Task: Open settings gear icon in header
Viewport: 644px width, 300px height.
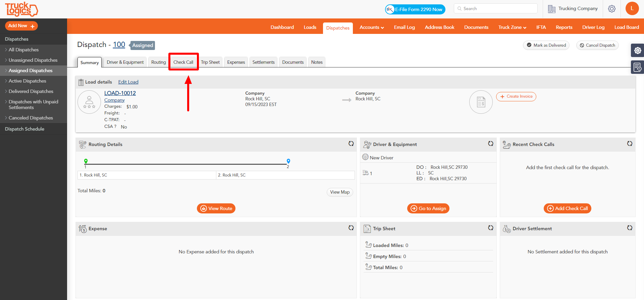Action: pyautogui.click(x=611, y=9)
